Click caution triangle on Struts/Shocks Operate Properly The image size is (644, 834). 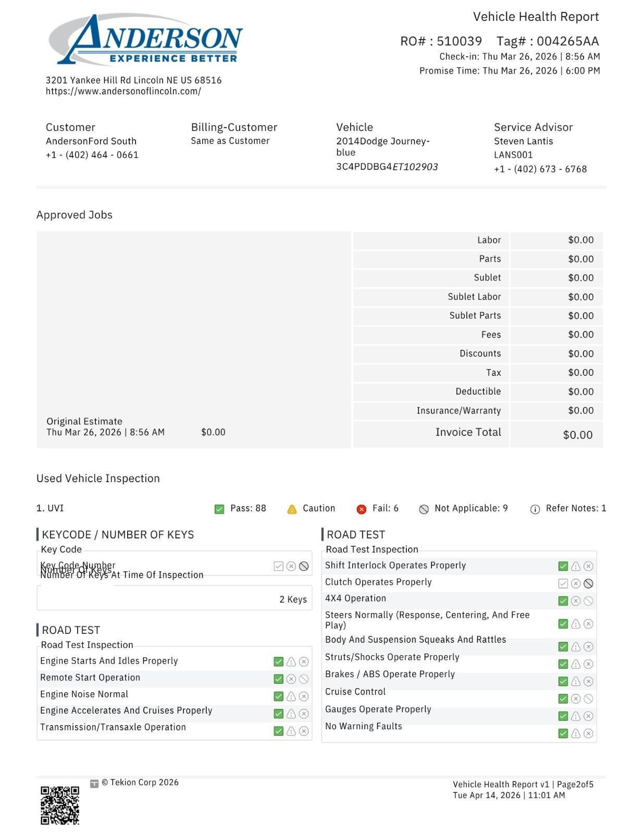(576, 664)
